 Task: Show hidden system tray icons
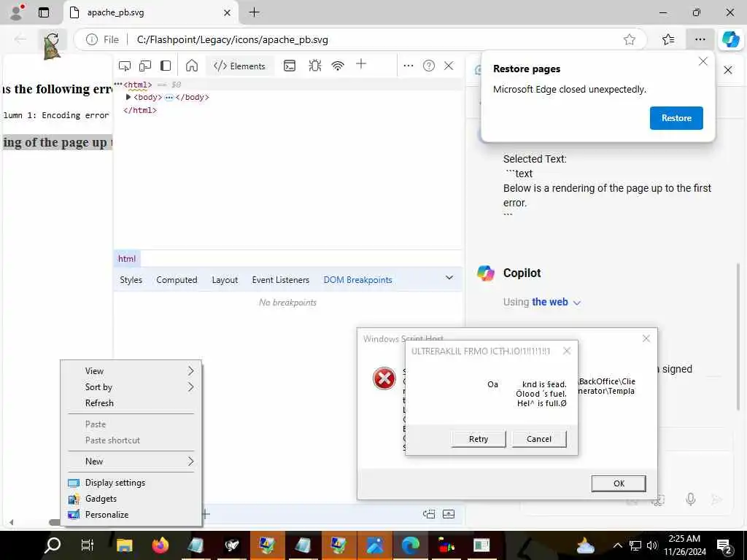pos(617,545)
